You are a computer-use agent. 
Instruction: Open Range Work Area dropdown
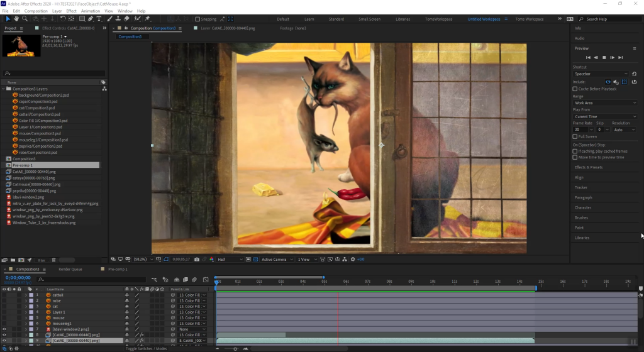[605, 103]
